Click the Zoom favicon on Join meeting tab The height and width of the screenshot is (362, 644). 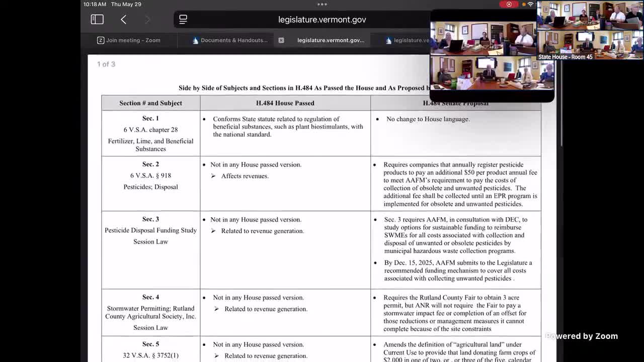tap(101, 40)
